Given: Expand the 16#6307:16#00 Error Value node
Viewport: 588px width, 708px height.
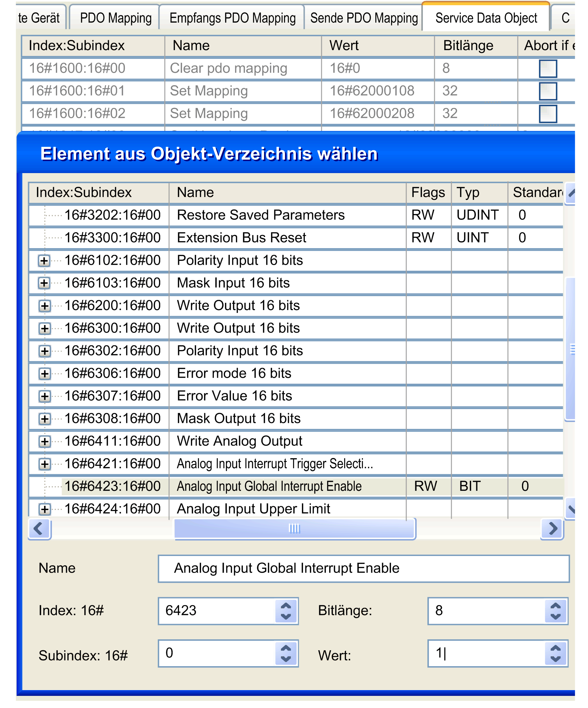Looking at the screenshot, I should pyautogui.click(x=44, y=396).
